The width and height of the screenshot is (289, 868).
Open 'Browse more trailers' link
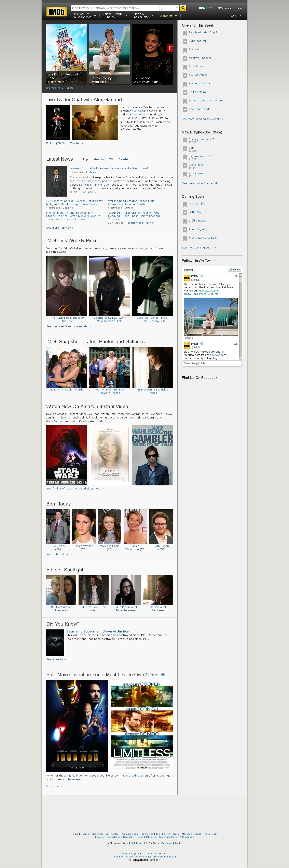pyautogui.click(x=60, y=88)
